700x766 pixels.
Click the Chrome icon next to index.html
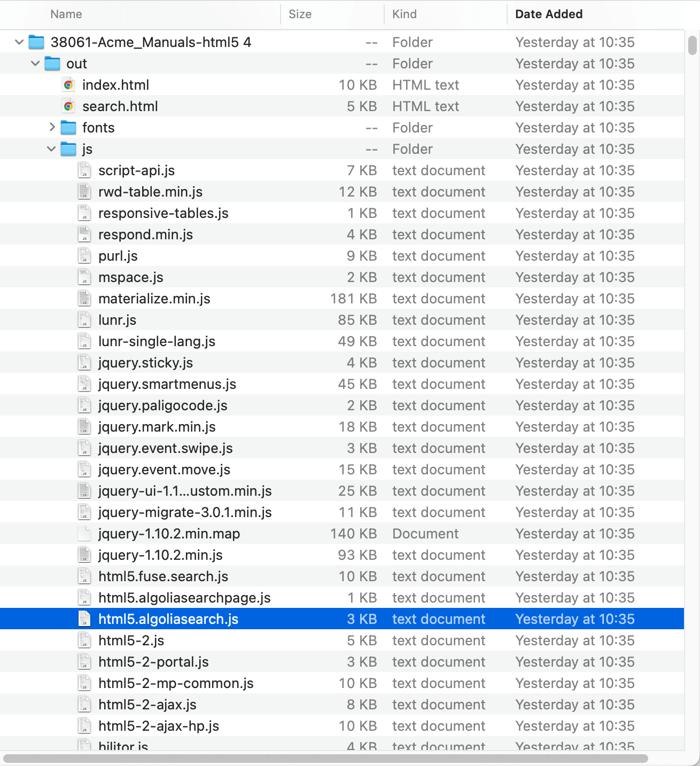pyautogui.click(x=68, y=84)
